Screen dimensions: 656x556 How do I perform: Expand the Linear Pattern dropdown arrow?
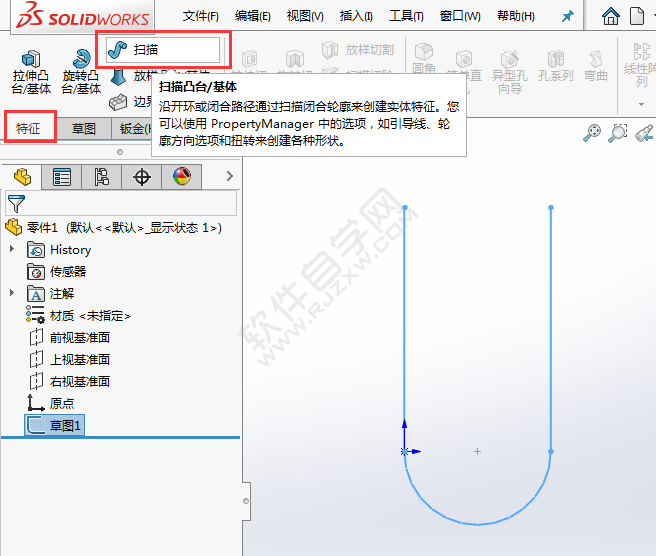[641, 104]
